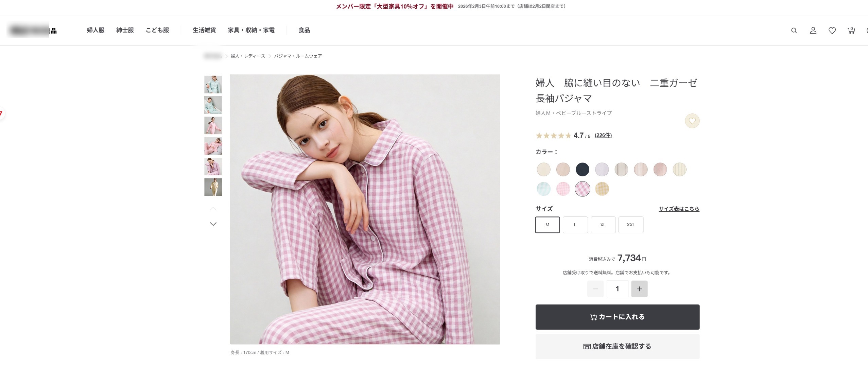The height and width of the screenshot is (367, 868).
Task: Open the account profile icon
Action: [813, 31]
